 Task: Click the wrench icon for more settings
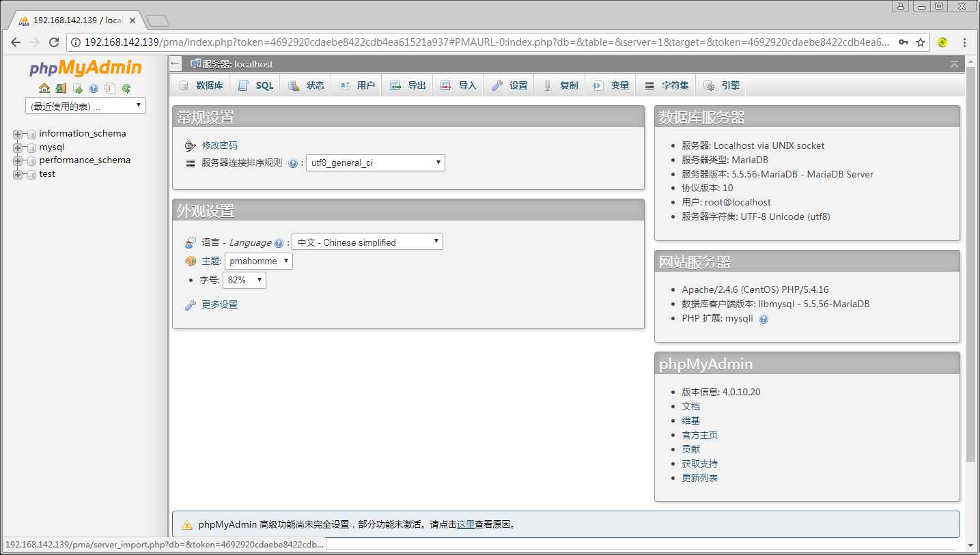tap(191, 304)
